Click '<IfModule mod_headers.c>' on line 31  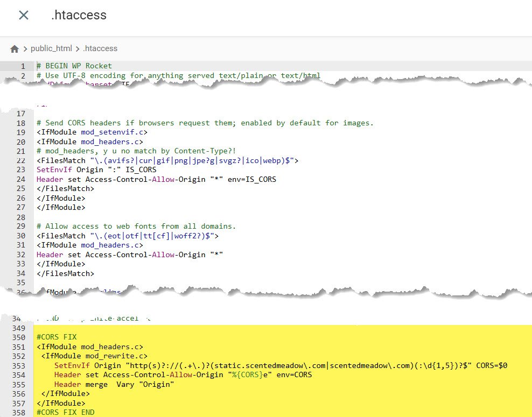(x=90, y=245)
